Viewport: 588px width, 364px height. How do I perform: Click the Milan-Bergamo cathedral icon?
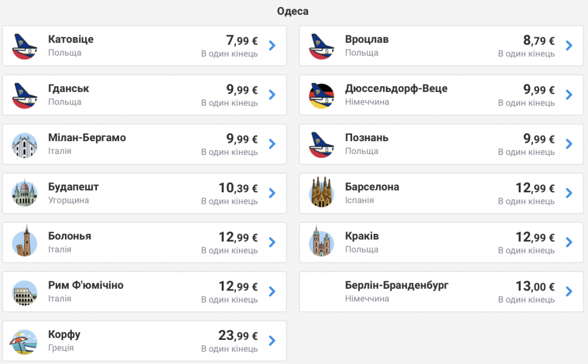[25, 145]
